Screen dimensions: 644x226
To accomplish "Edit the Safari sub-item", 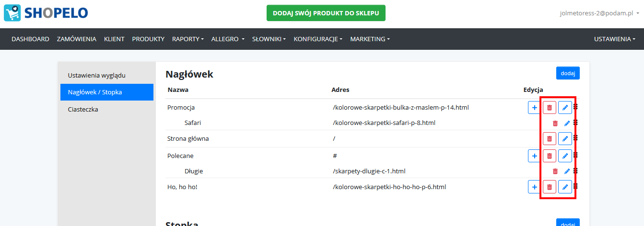I will [567, 123].
